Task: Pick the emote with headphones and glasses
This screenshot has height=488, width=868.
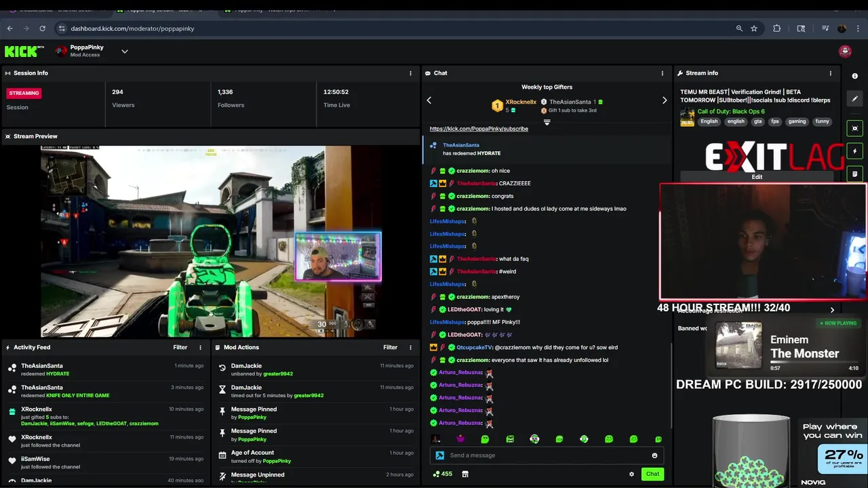Action: [534, 439]
